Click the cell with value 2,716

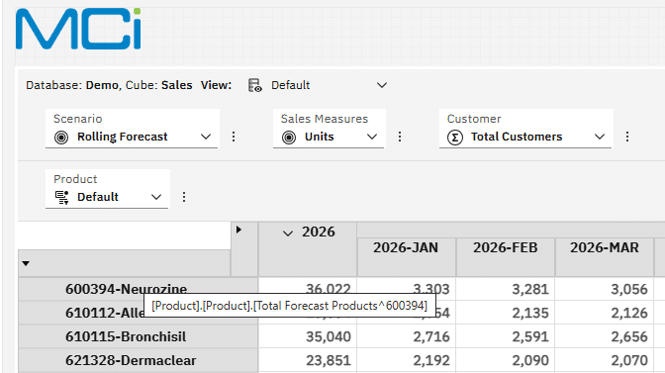(406, 337)
